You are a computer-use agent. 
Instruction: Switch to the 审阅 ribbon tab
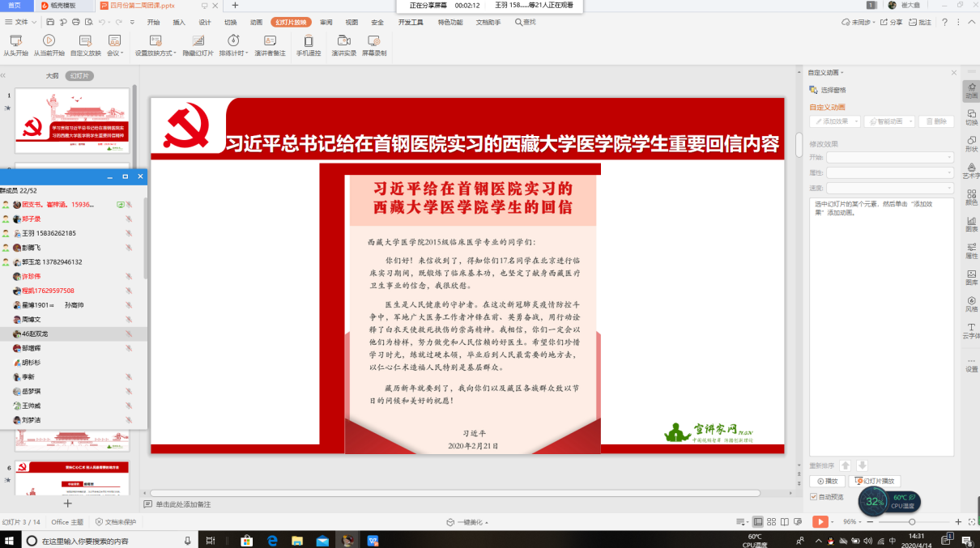(326, 22)
